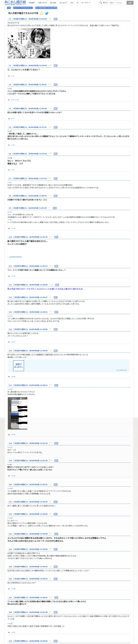The height and width of the screenshot is (644, 138).
Task: Follow the >>22 reply link under post 19
Action: [x=13, y=476]
